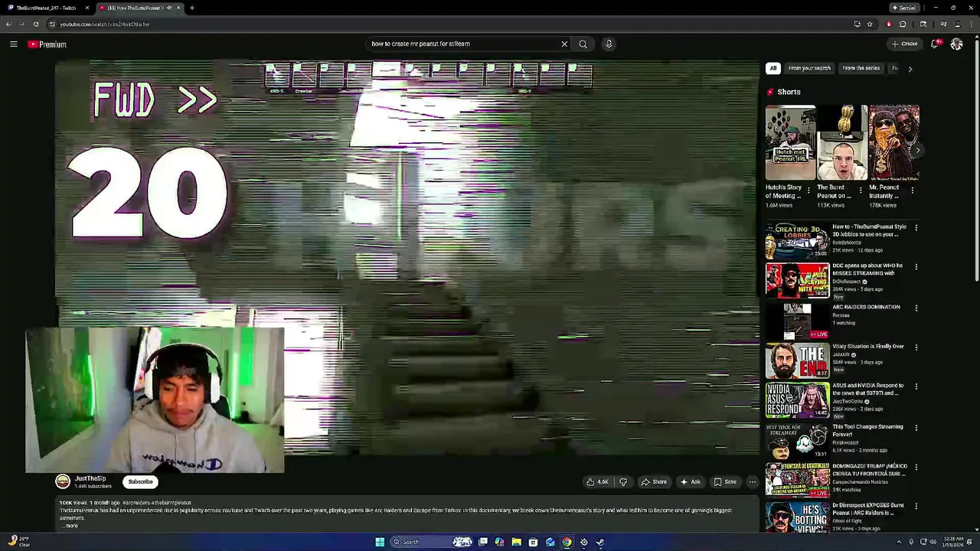Click the browser address bar URL
980x551 pixels.
click(x=104, y=24)
